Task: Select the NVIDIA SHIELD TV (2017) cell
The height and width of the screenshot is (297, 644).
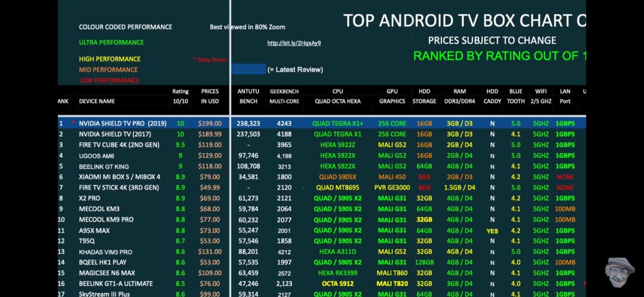Action: coord(115,134)
